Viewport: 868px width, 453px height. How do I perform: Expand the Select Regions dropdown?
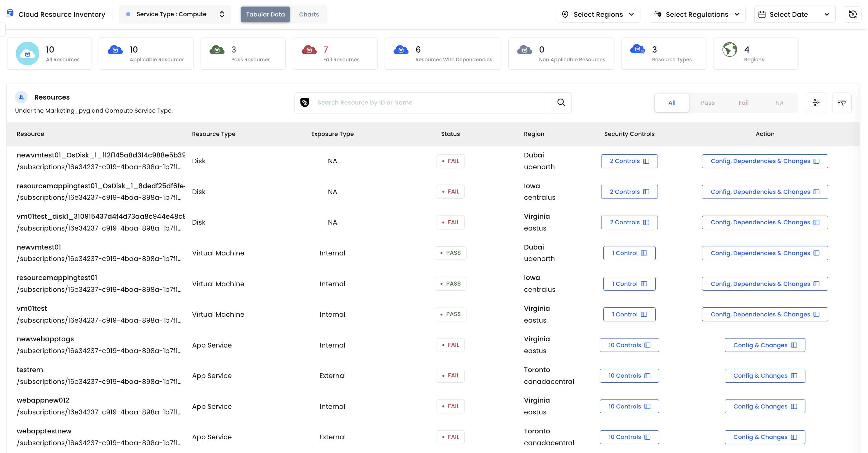[x=598, y=14]
